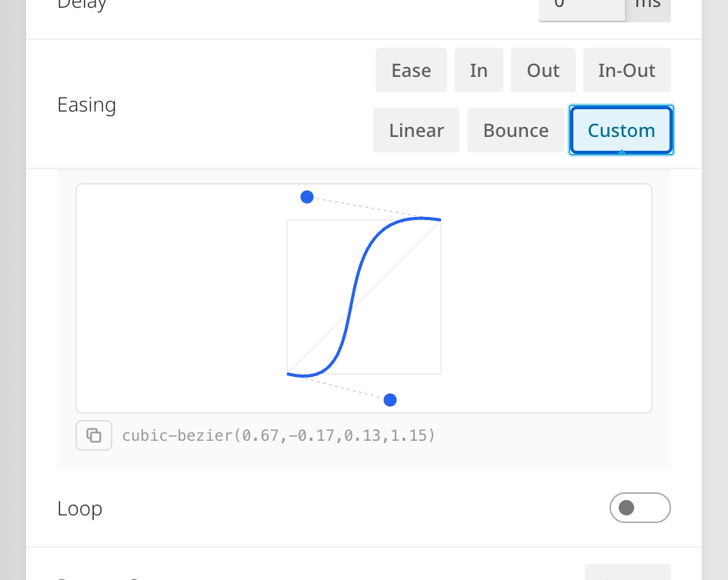728x580 pixels.
Task: Enable the Loop switch
Action: [x=640, y=508]
